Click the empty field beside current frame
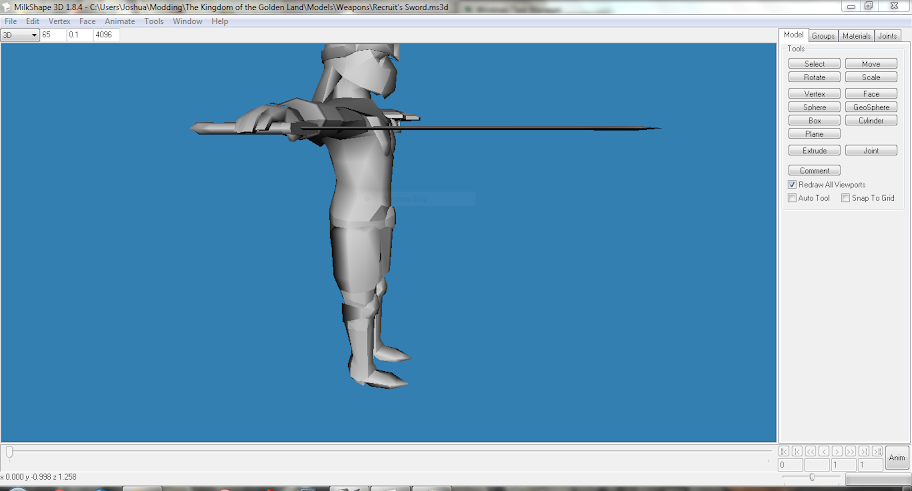The height and width of the screenshot is (491, 912). tap(817, 465)
